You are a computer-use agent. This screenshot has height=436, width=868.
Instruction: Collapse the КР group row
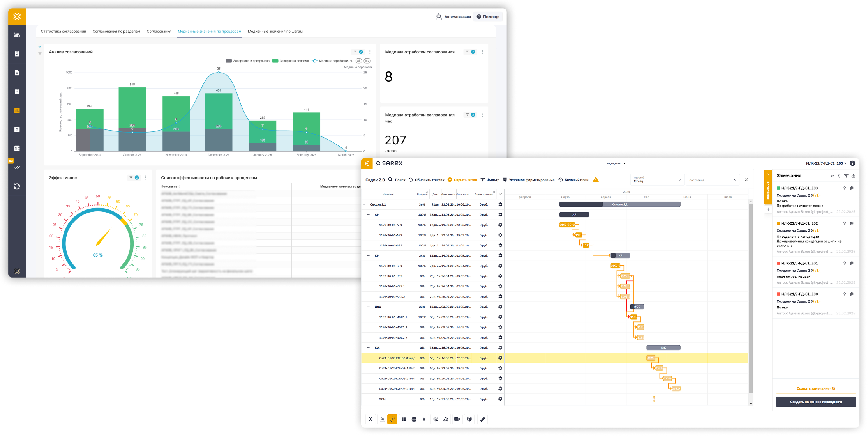click(369, 256)
